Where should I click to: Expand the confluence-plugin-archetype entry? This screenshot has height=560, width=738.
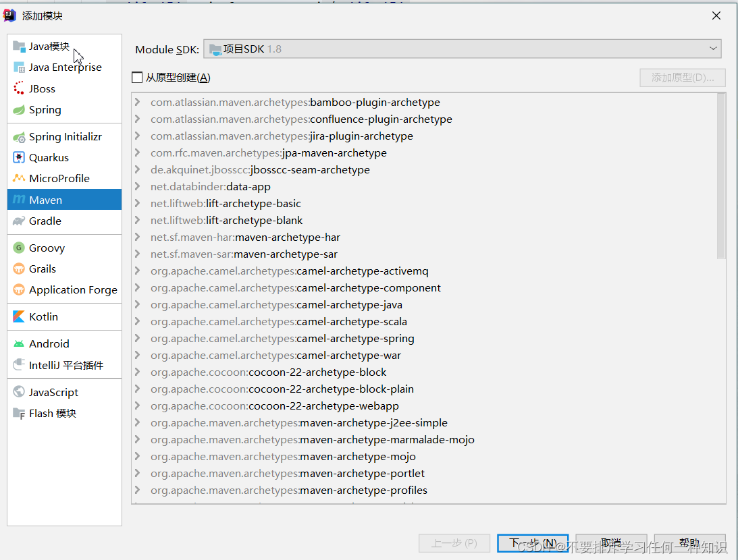click(x=137, y=119)
